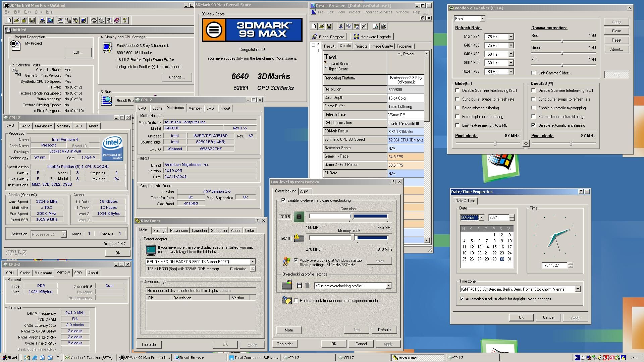Click Open project folder icon in 3DMark toolbar
The width and height of the screenshot is (644, 362).
16,20
